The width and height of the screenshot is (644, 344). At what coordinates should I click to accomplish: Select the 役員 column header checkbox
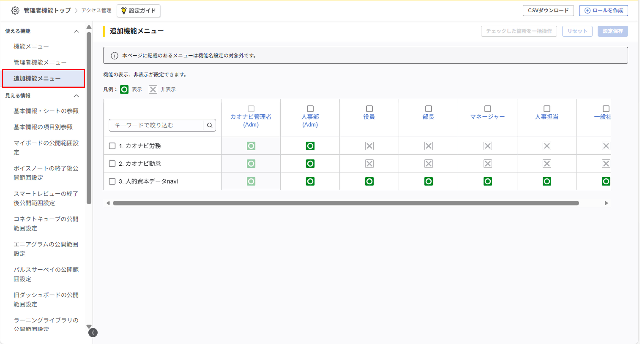click(x=369, y=109)
